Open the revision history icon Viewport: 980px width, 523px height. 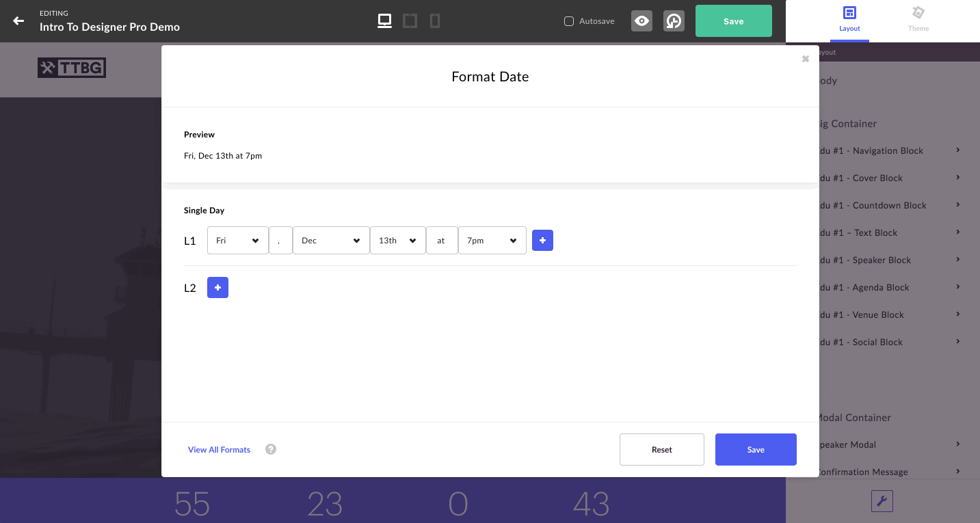(x=674, y=21)
